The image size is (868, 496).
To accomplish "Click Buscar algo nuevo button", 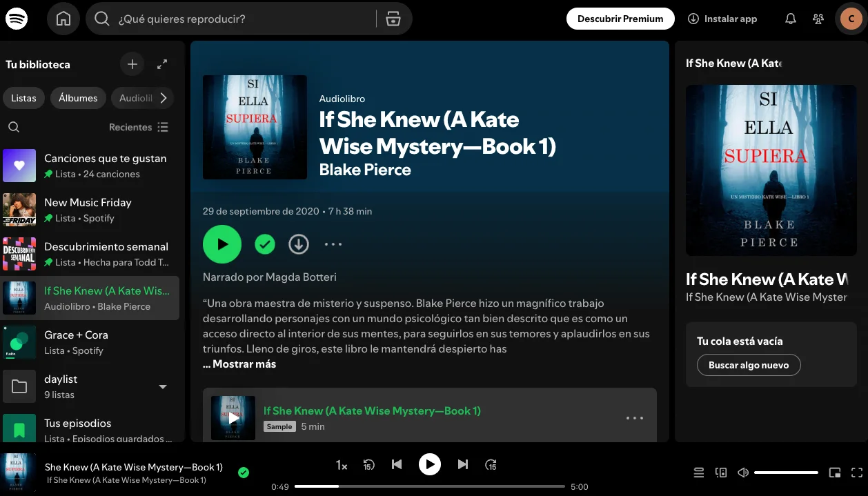I will coord(749,365).
